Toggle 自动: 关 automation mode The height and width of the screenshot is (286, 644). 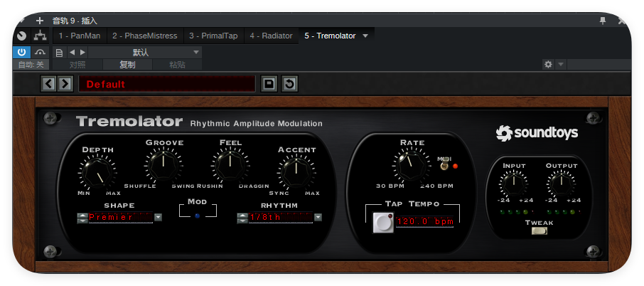pyautogui.click(x=31, y=65)
